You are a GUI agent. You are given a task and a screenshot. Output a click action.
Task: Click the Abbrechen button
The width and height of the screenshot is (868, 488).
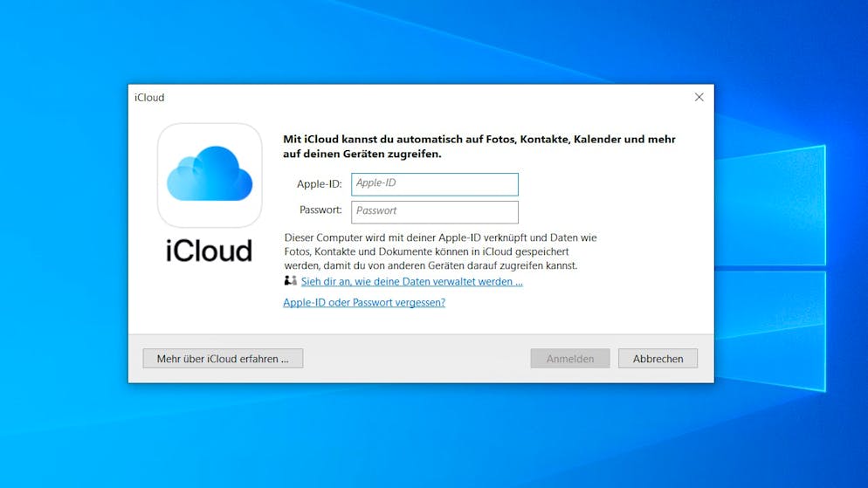pyautogui.click(x=658, y=359)
